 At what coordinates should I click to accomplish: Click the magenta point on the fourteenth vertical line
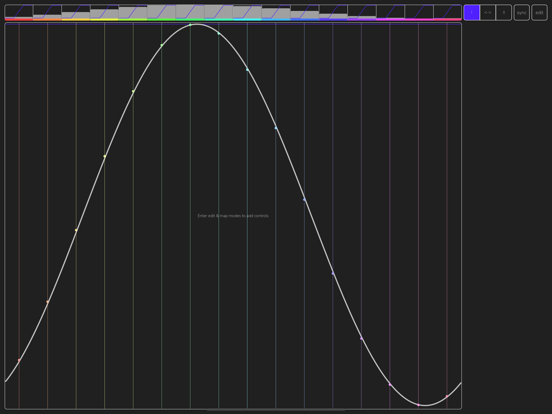390,384
